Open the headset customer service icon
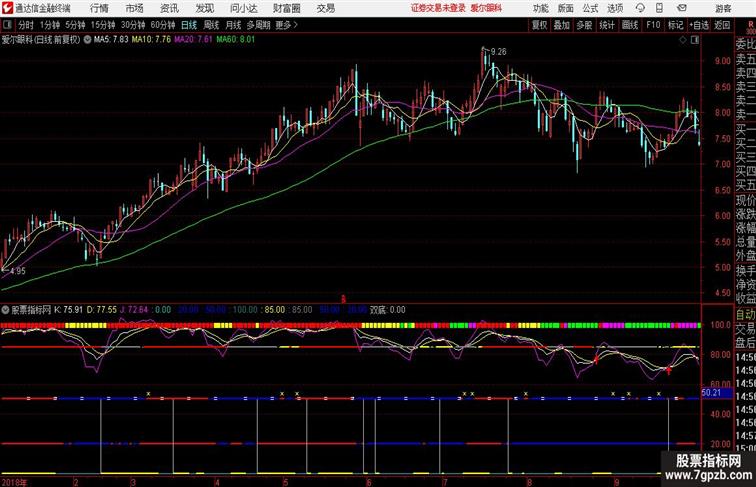Viewport: 756px width, 487px height. [640, 8]
